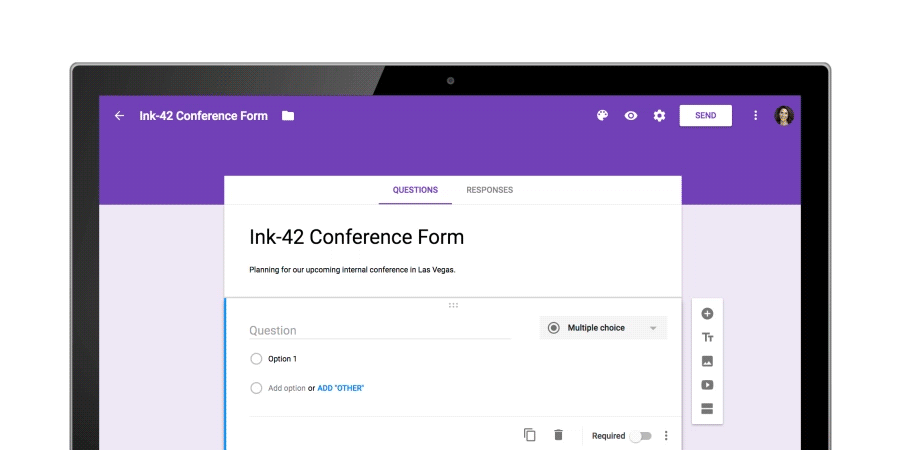Screen dimensions: 900x450
Task: Open the move-to-folder icon
Action: 288,116
